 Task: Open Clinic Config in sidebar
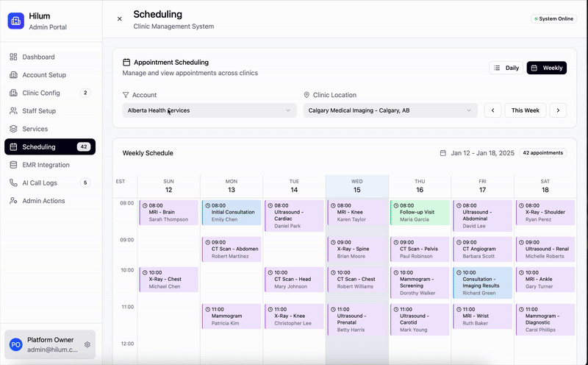(41, 93)
